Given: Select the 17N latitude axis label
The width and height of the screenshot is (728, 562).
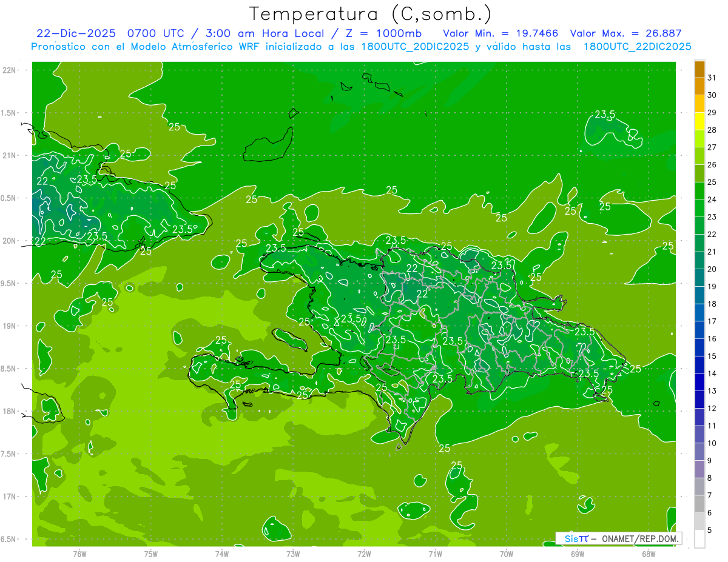Looking at the screenshot, I should pos(9,497).
